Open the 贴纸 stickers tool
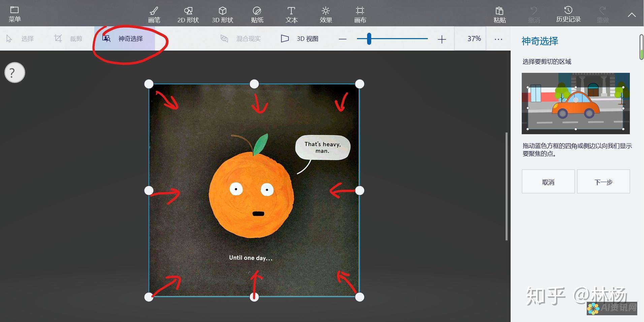This screenshot has width=644, height=322. (x=257, y=15)
